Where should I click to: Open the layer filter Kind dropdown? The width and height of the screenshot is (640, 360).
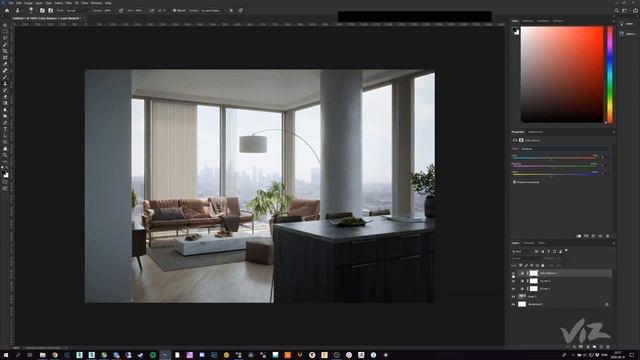click(x=522, y=251)
